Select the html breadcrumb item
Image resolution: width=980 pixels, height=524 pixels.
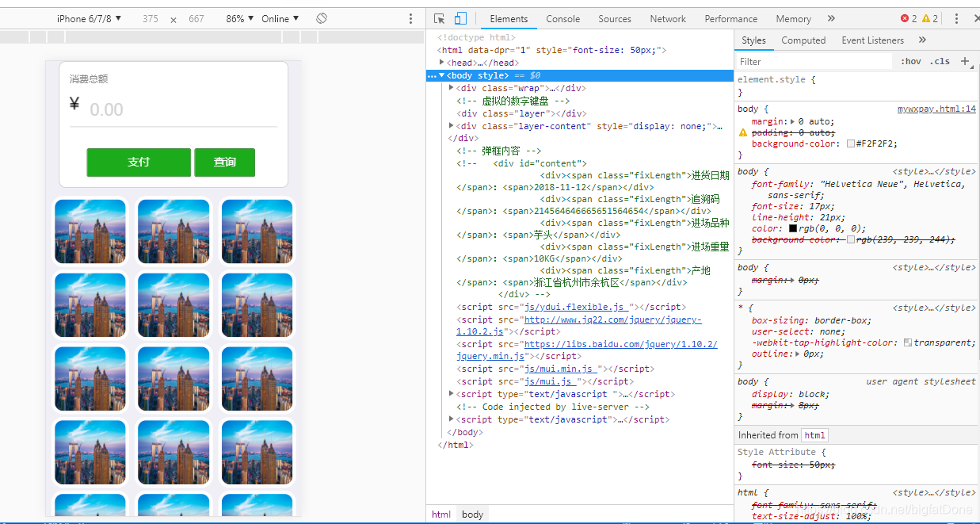[x=441, y=514]
